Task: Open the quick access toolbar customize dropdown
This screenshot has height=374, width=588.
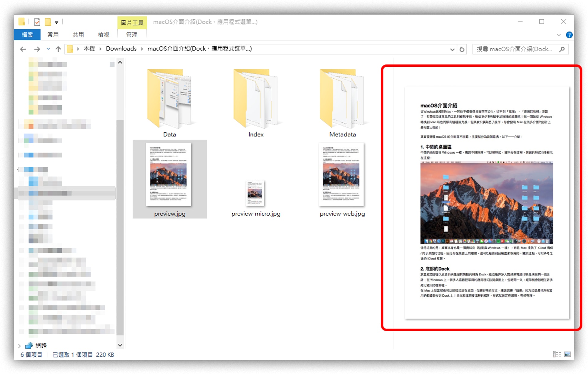Action: 57,22
